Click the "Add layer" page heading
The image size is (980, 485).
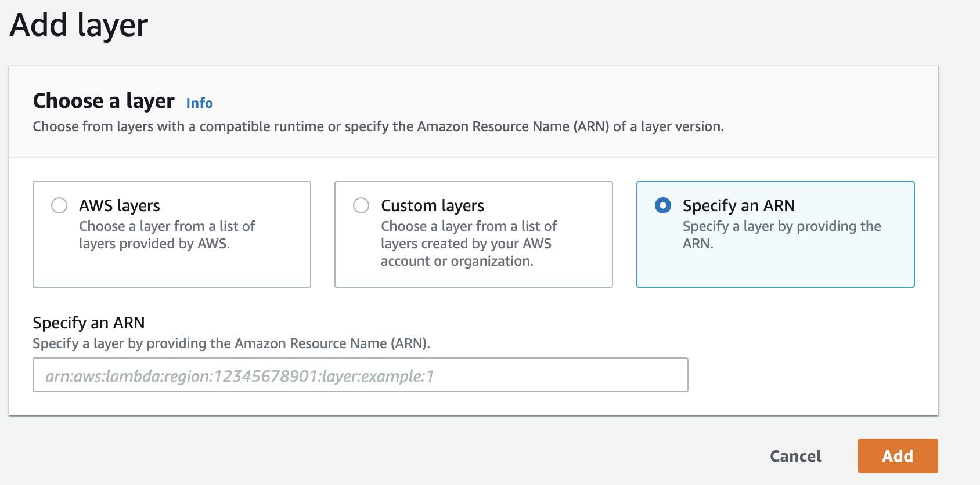tap(79, 26)
